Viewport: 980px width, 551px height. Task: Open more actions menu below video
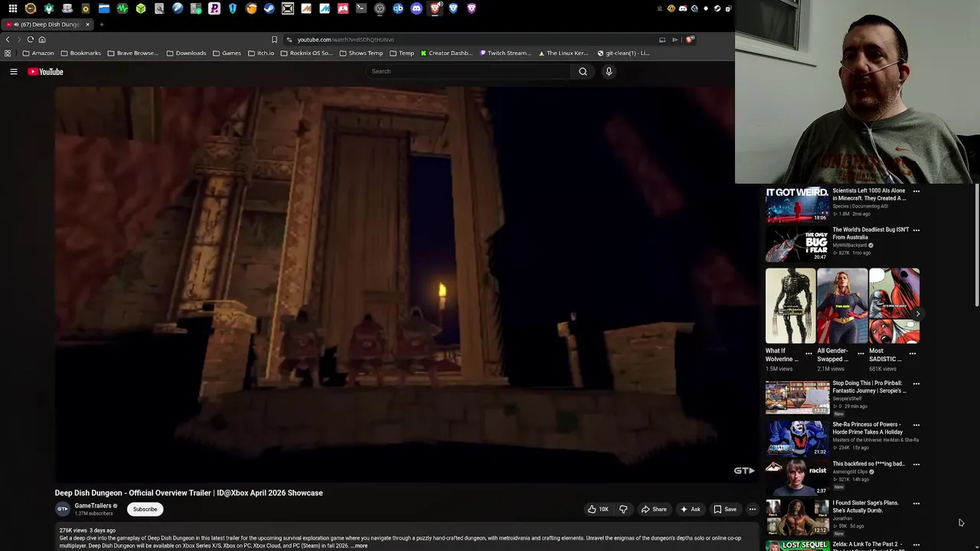752,509
